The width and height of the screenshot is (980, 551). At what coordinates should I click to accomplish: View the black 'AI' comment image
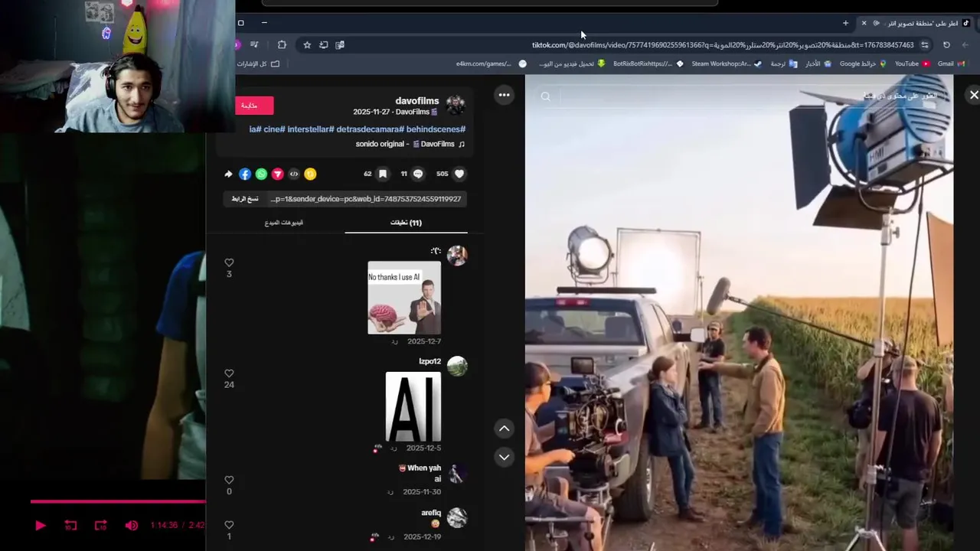pos(413,406)
